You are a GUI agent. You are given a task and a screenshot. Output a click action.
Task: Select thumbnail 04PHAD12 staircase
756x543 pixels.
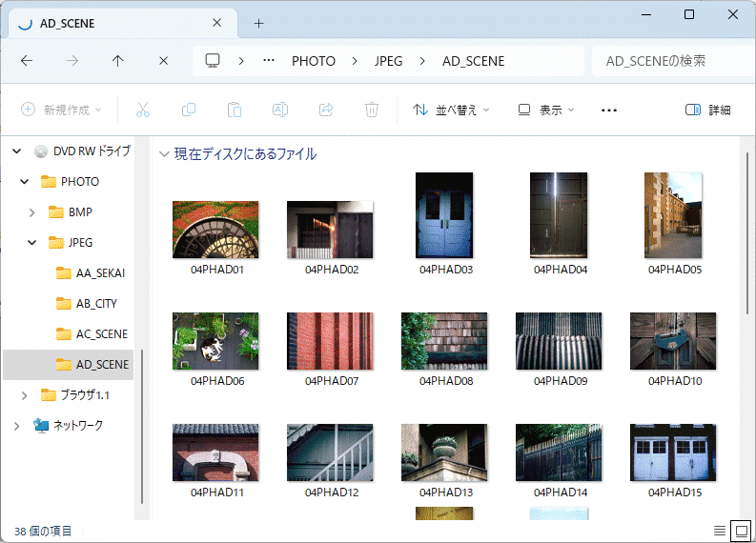tap(330, 452)
